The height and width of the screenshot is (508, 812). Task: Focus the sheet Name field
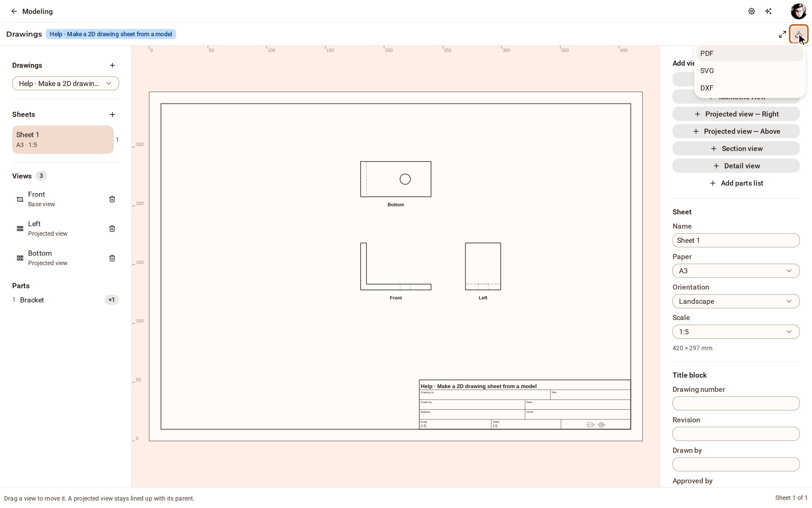tap(736, 240)
